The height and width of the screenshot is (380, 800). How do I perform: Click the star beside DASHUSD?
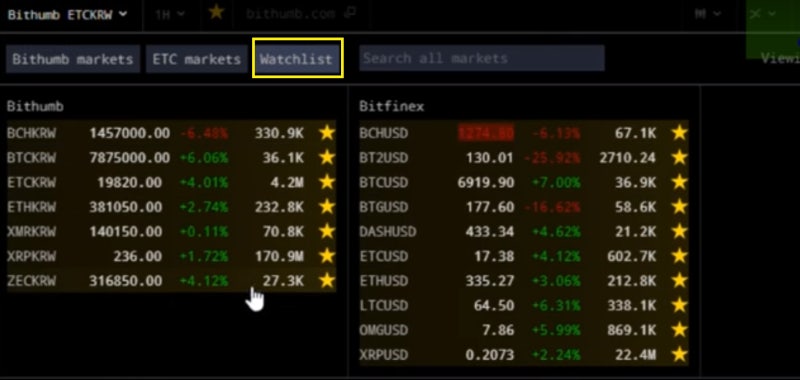679,231
